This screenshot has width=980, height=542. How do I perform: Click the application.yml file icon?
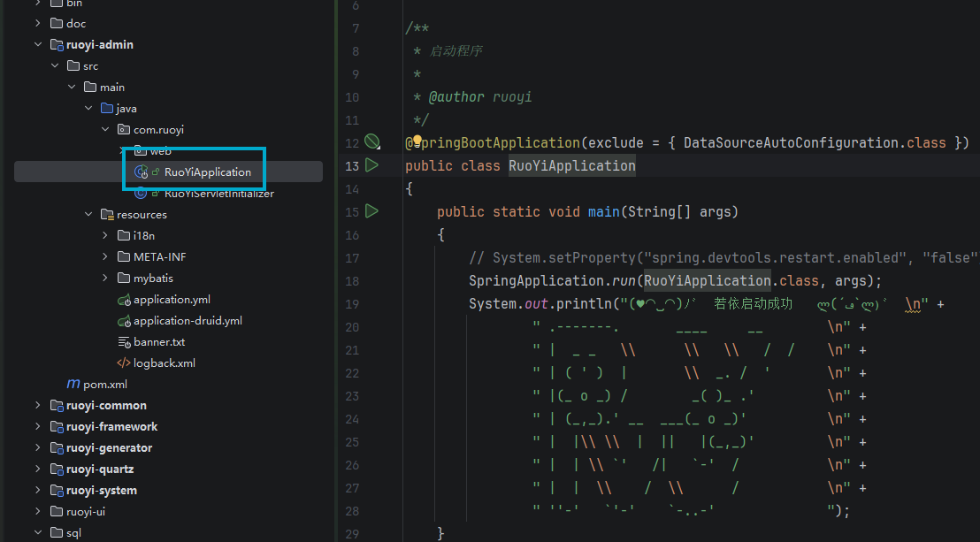tap(124, 300)
